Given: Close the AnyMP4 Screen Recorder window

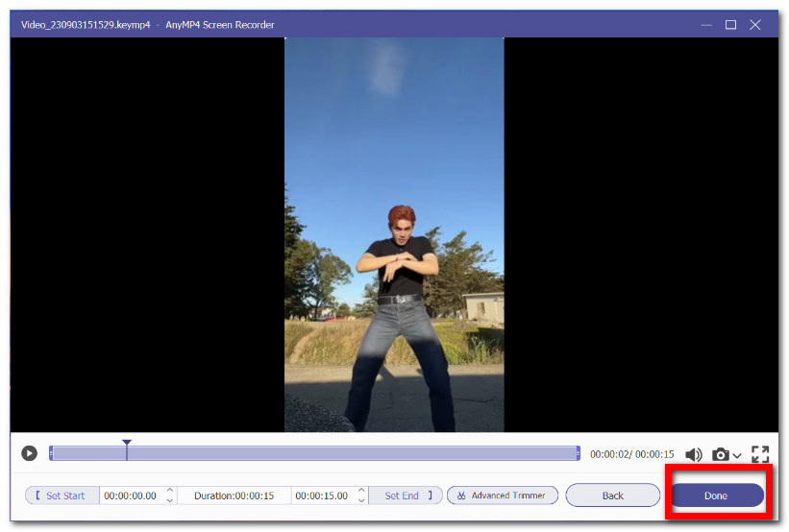Looking at the screenshot, I should pos(754,25).
